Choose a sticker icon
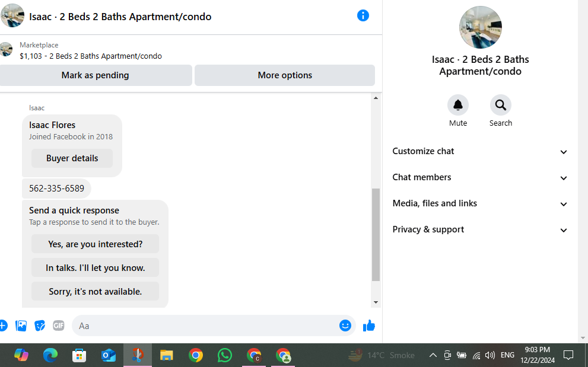This screenshot has height=367, width=588. (40, 325)
